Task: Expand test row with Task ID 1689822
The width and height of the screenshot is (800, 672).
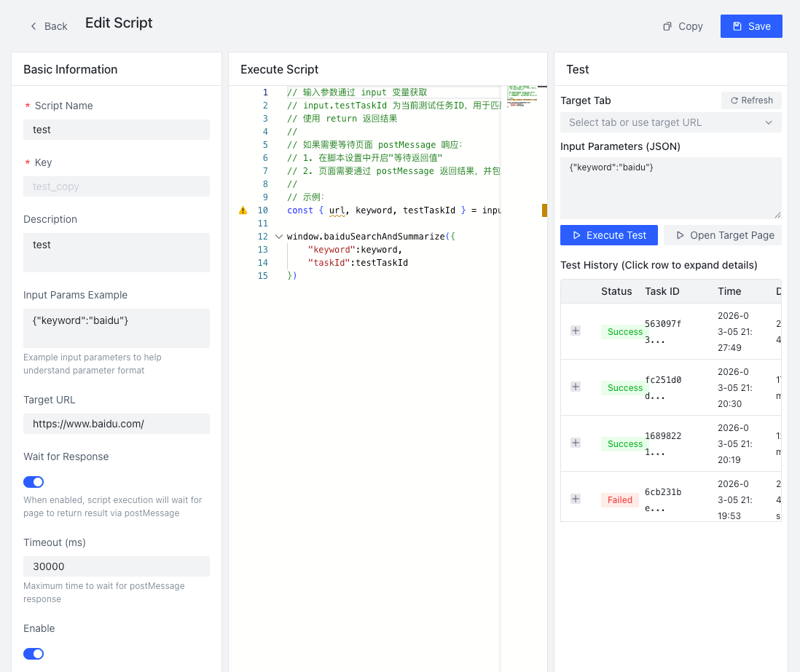Action: pyautogui.click(x=576, y=443)
